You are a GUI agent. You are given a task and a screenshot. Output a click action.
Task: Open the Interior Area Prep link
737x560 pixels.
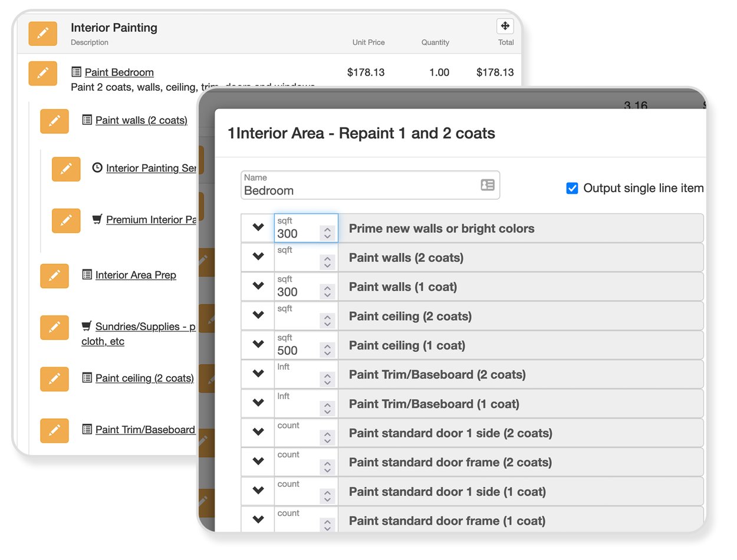coord(136,275)
